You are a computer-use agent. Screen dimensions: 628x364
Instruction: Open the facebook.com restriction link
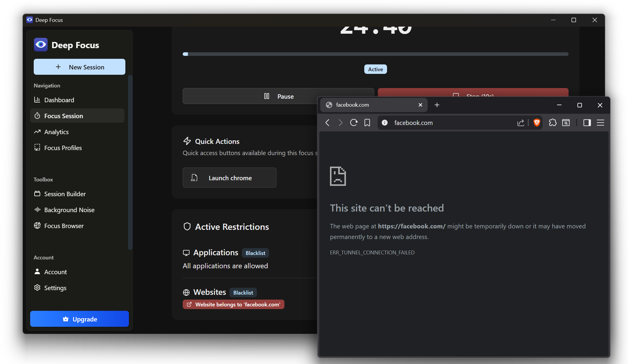coord(234,304)
